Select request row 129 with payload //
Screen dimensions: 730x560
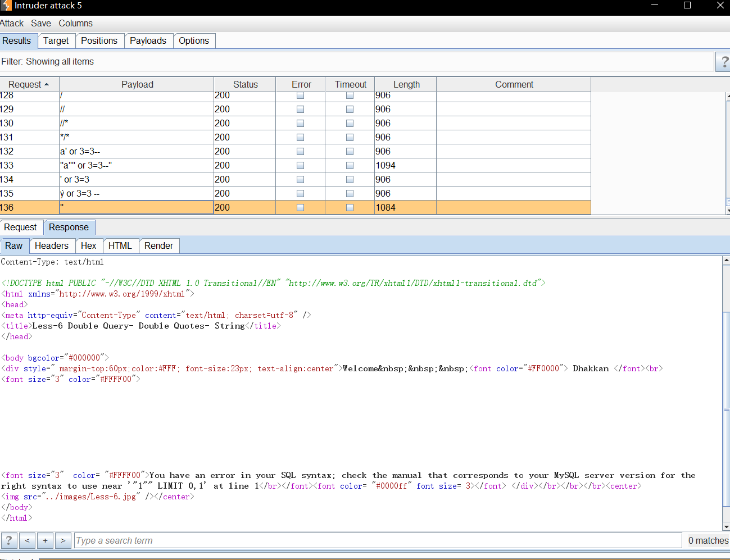(x=295, y=109)
